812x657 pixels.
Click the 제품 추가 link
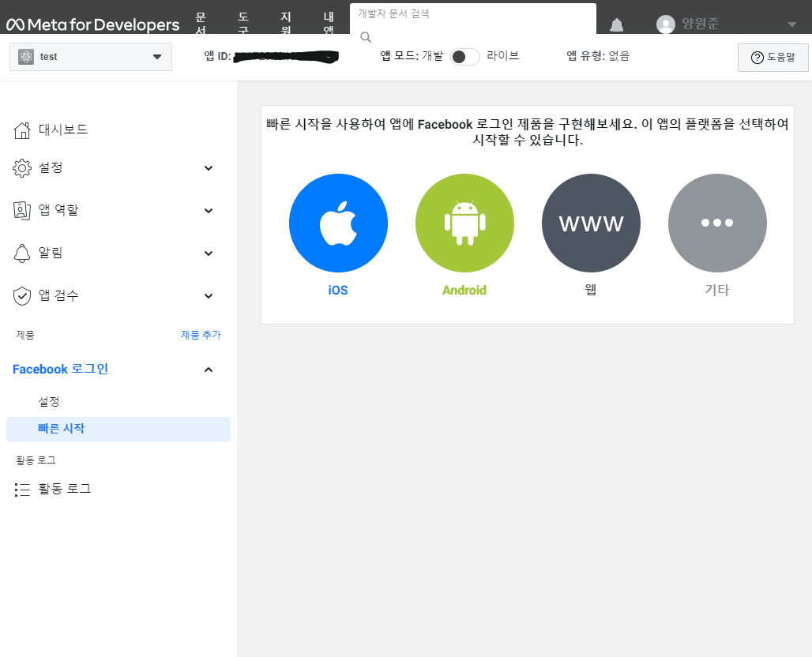pos(201,335)
